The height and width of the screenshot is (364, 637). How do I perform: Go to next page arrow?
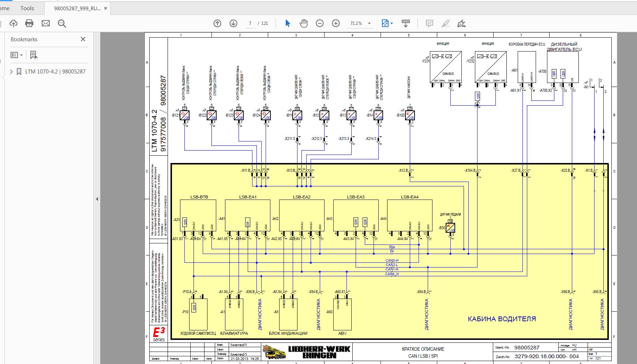pyautogui.click(x=233, y=23)
